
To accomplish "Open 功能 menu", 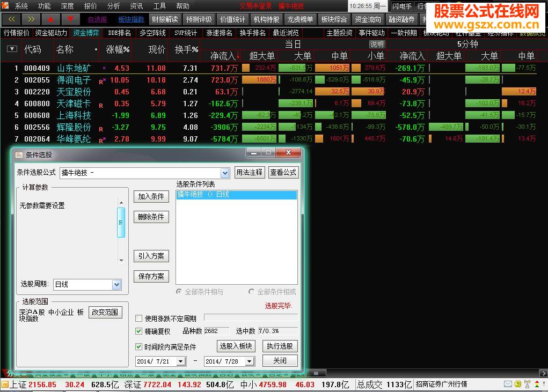I will pos(44,6).
